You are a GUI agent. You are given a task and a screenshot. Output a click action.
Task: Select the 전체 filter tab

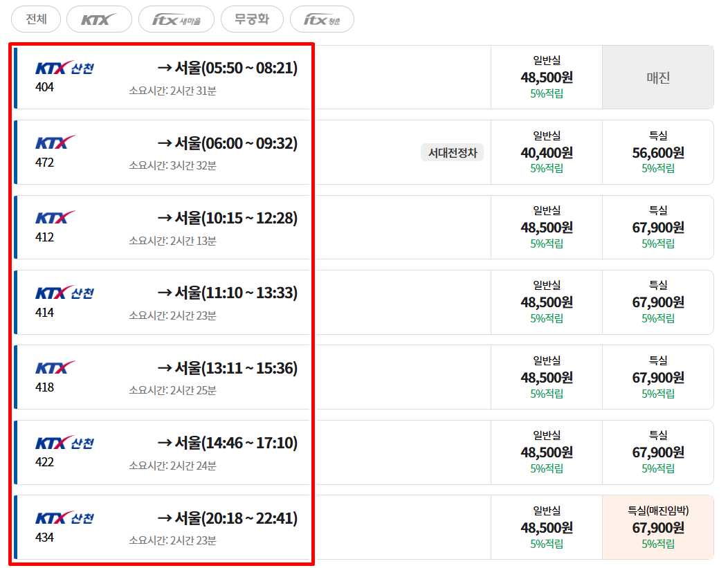coord(36,19)
